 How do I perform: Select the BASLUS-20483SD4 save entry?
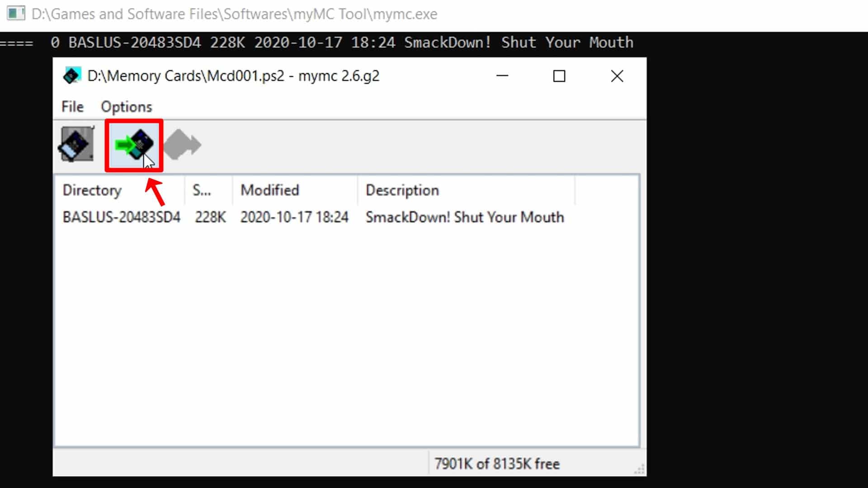[x=122, y=217]
